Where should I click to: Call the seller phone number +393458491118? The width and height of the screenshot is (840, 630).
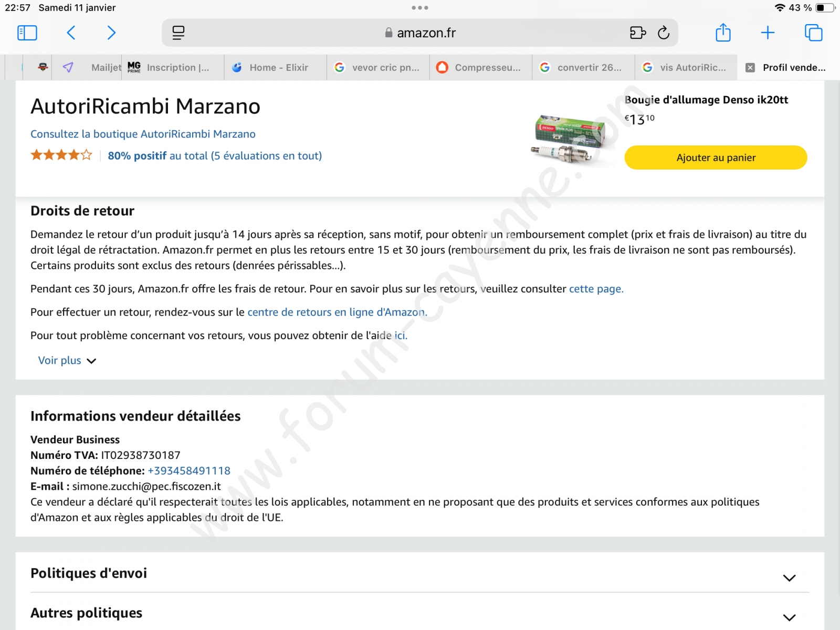coord(189,471)
